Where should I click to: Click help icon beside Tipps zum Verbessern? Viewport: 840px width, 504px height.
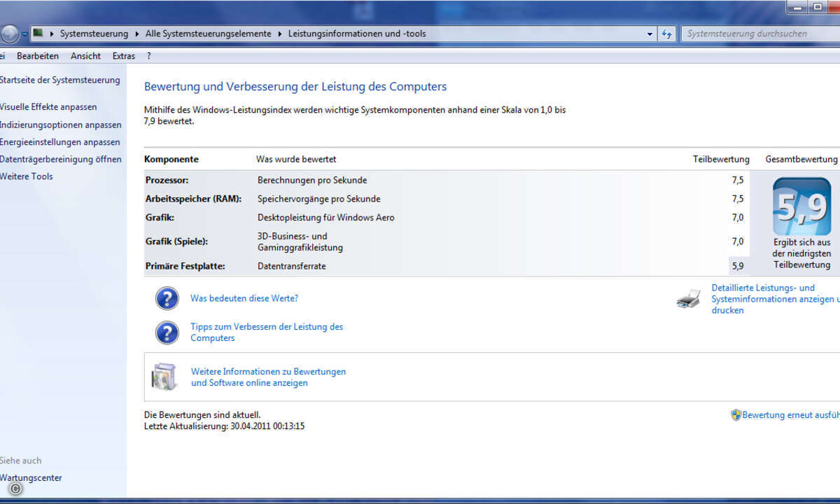[x=167, y=332]
